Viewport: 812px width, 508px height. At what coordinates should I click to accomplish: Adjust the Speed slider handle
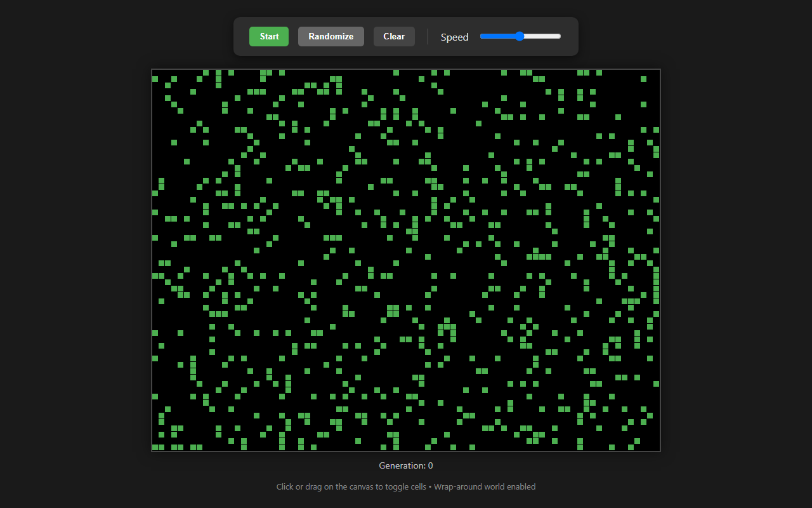520,36
